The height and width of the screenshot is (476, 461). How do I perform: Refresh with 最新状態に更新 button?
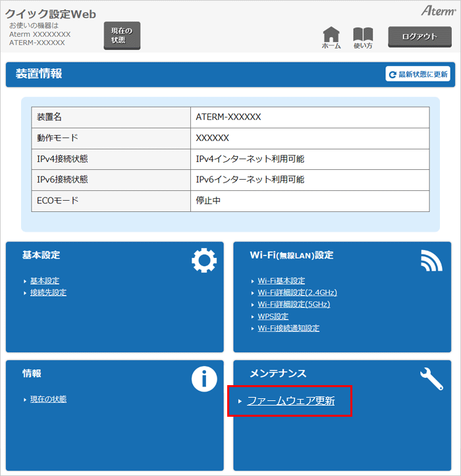pyautogui.click(x=418, y=74)
